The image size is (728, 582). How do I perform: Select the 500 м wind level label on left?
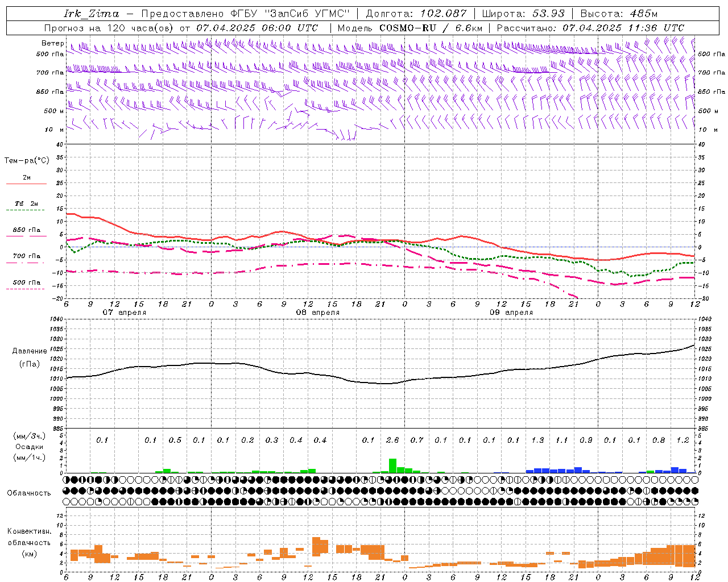tap(54, 111)
